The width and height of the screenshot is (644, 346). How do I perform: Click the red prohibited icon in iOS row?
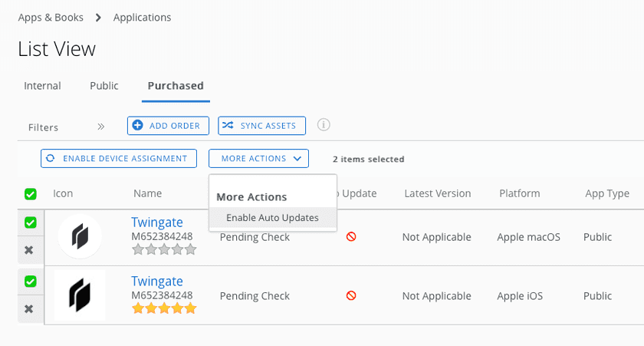[351, 296]
